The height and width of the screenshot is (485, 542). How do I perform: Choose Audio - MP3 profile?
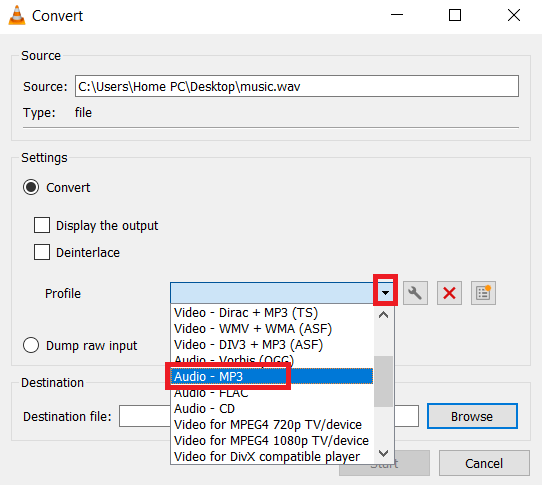272,376
